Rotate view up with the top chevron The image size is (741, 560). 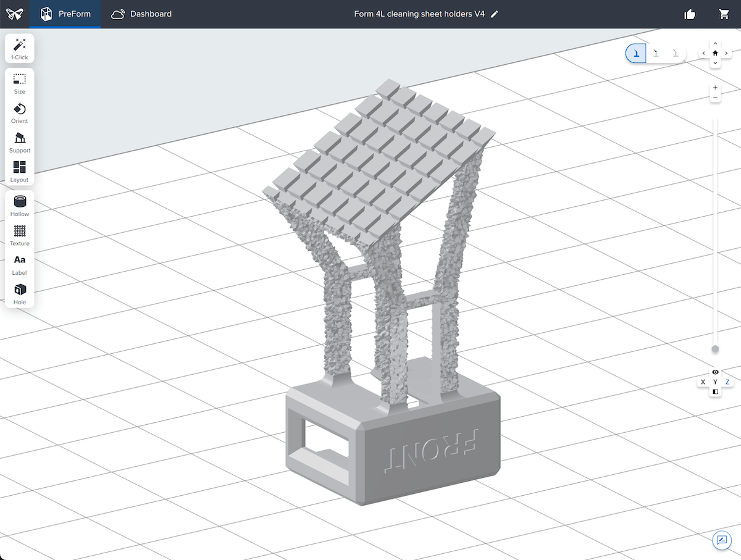[715, 44]
